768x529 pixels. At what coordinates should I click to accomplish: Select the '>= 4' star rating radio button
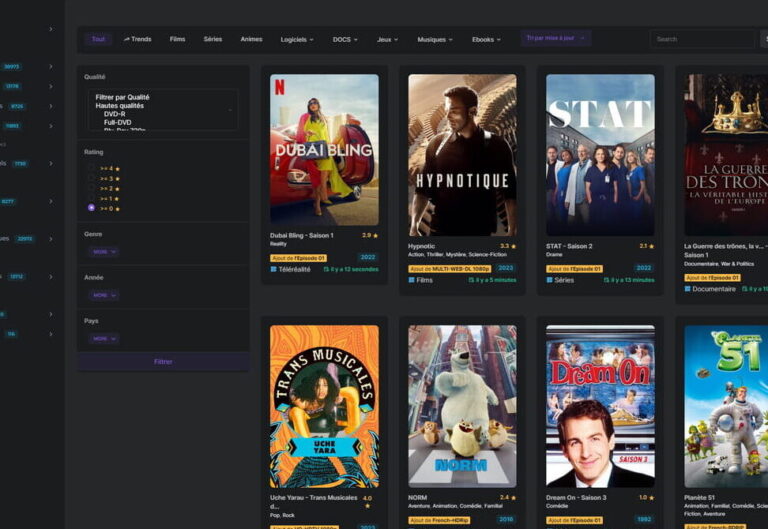[x=91, y=168]
